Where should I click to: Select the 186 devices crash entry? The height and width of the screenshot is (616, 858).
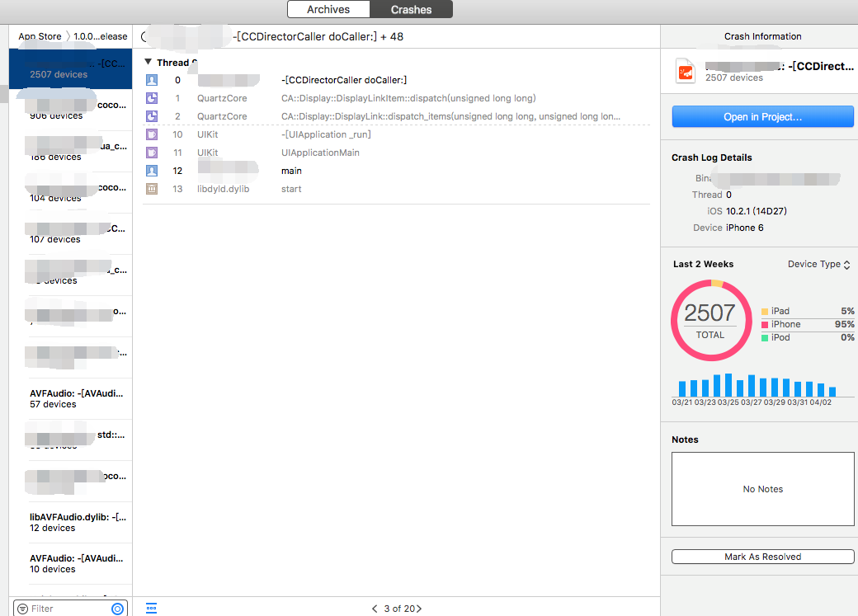pyautogui.click(x=71, y=151)
